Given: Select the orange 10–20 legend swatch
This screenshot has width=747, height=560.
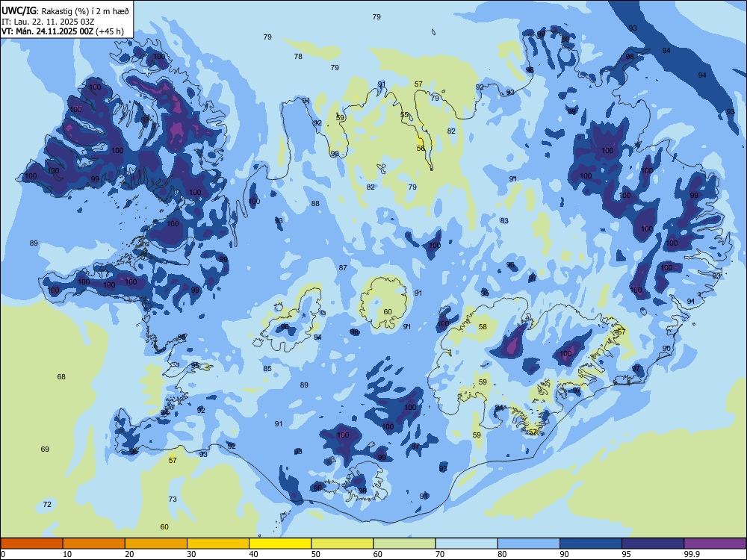Looking at the screenshot, I should [x=94, y=544].
